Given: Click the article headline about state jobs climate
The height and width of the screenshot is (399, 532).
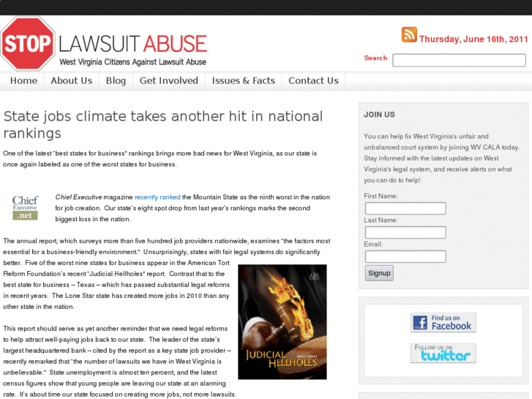Looking at the screenshot, I should click(x=163, y=124).
